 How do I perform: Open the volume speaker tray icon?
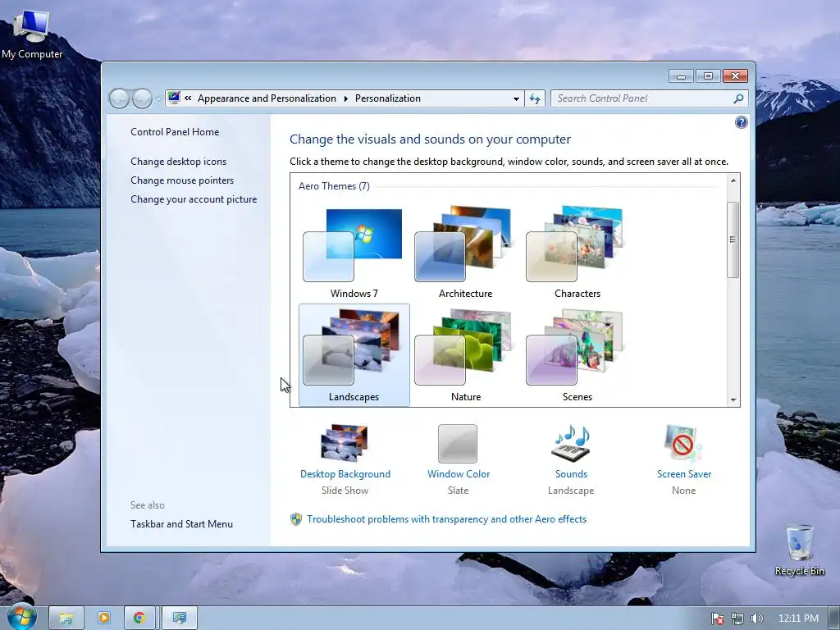click(x=756, y=619)
